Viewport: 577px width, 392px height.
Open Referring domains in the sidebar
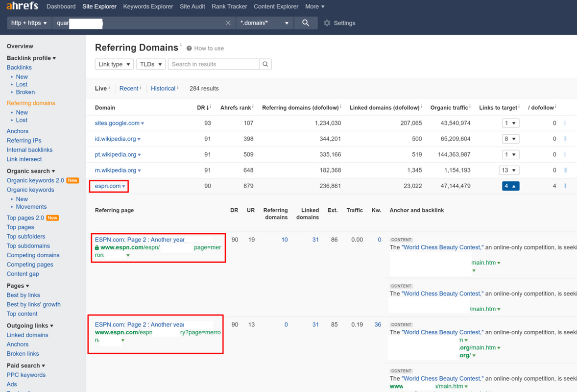[x=31, y=103]
